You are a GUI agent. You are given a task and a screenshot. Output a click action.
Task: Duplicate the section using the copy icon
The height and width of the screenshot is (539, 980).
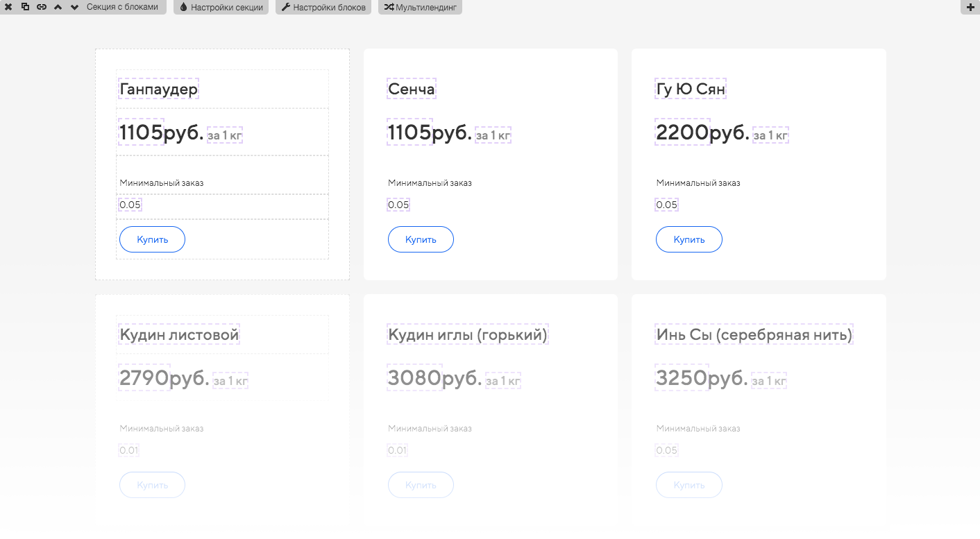click(x=25, y=7)
